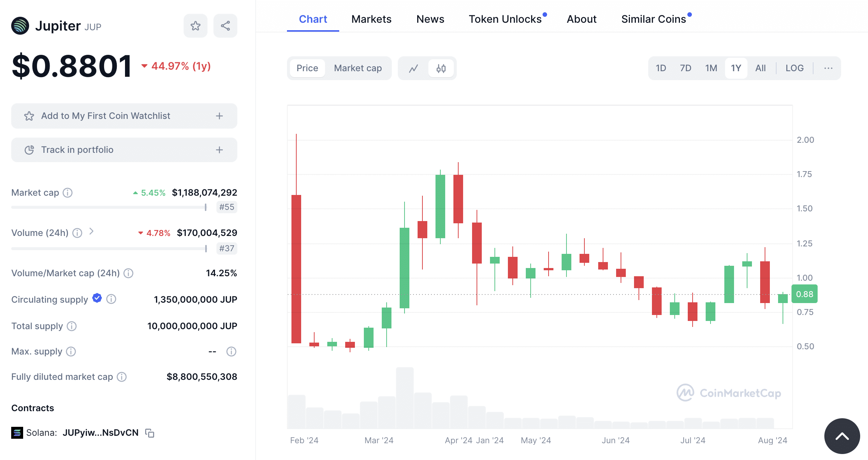Switch to line chart view
The height and width of the screenshot is (460, 868).
[x=413, y=68]
